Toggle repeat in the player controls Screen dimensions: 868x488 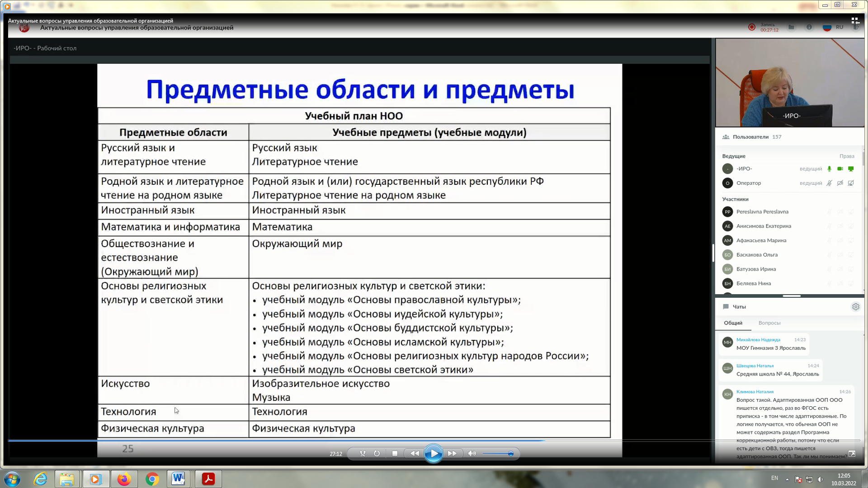377,454
